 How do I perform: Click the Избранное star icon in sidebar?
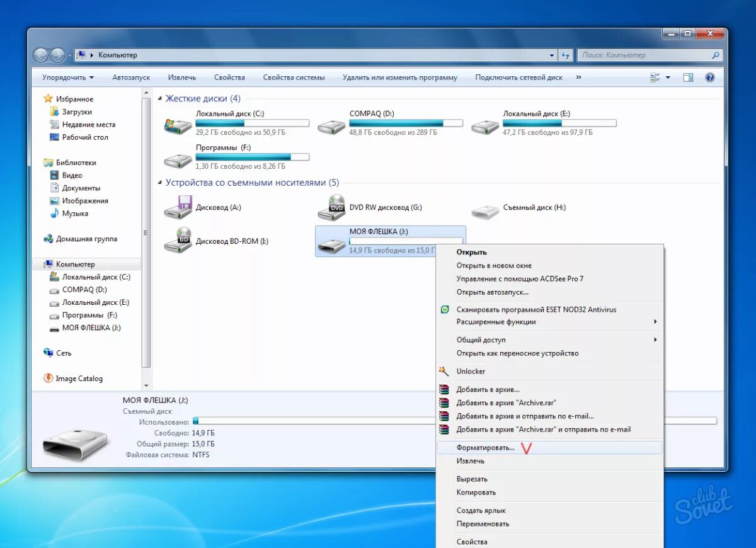click(49, 99)
